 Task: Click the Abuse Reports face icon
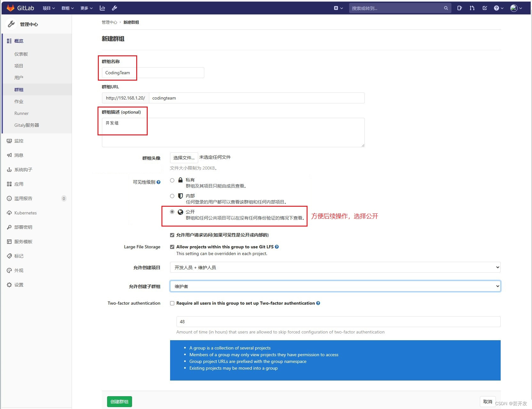[9, 198]
